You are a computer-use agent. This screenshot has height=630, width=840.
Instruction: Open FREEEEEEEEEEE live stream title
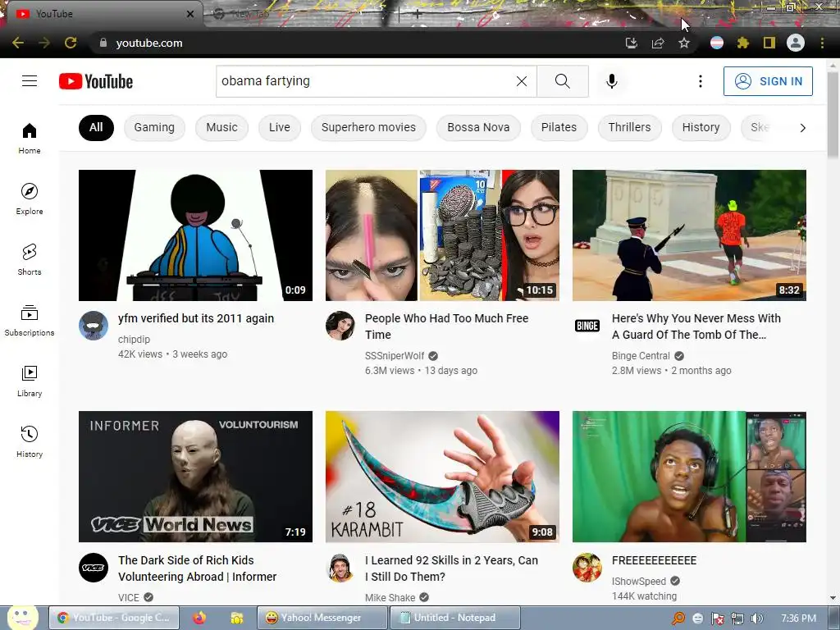[x=654, y=560]
